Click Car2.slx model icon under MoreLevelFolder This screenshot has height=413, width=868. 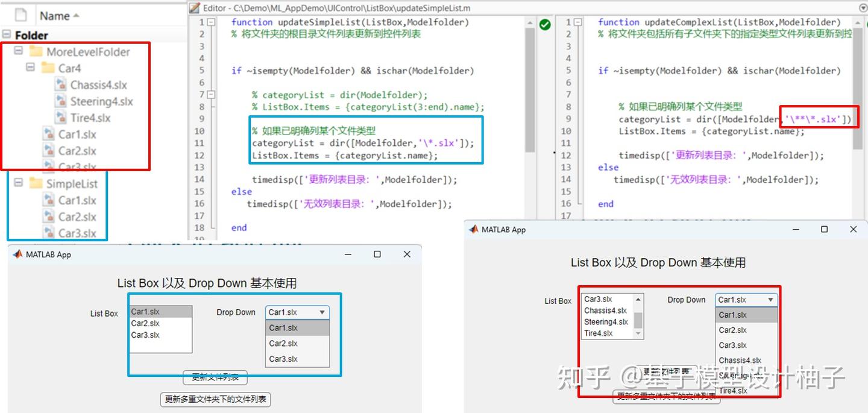pos(48,151)
